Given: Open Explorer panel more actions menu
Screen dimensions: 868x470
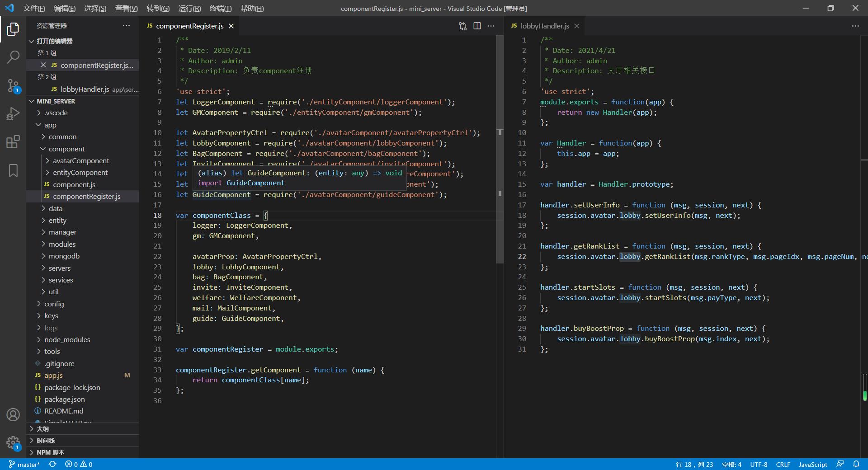Looking at the screenshot, I should coord(126,26).
